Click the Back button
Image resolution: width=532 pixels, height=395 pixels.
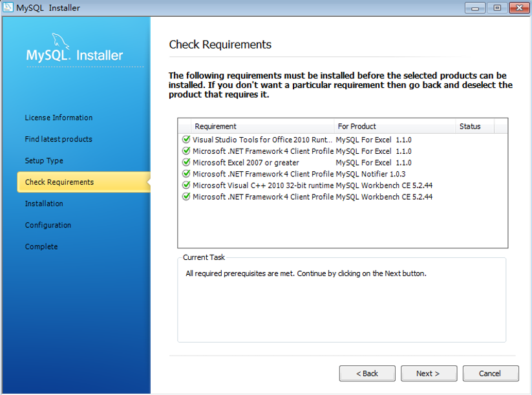point(367,373)
